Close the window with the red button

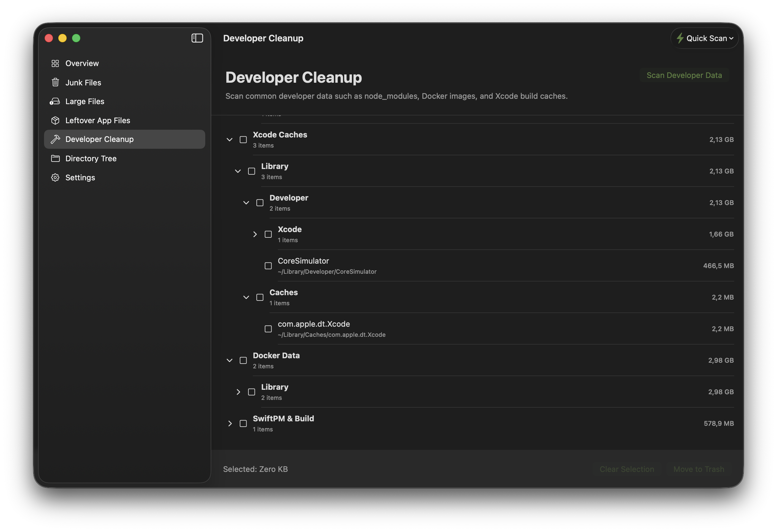49,38
